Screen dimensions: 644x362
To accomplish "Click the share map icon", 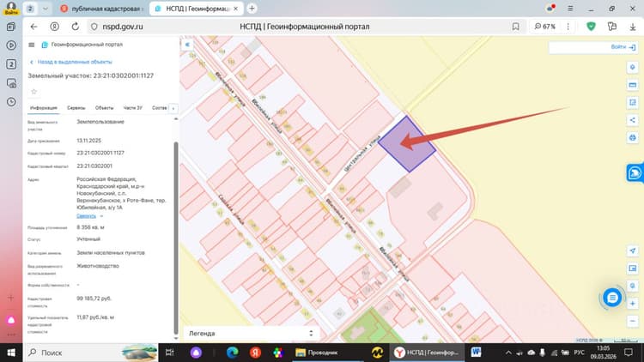I will pyautogui.click(x=633, y=120).
